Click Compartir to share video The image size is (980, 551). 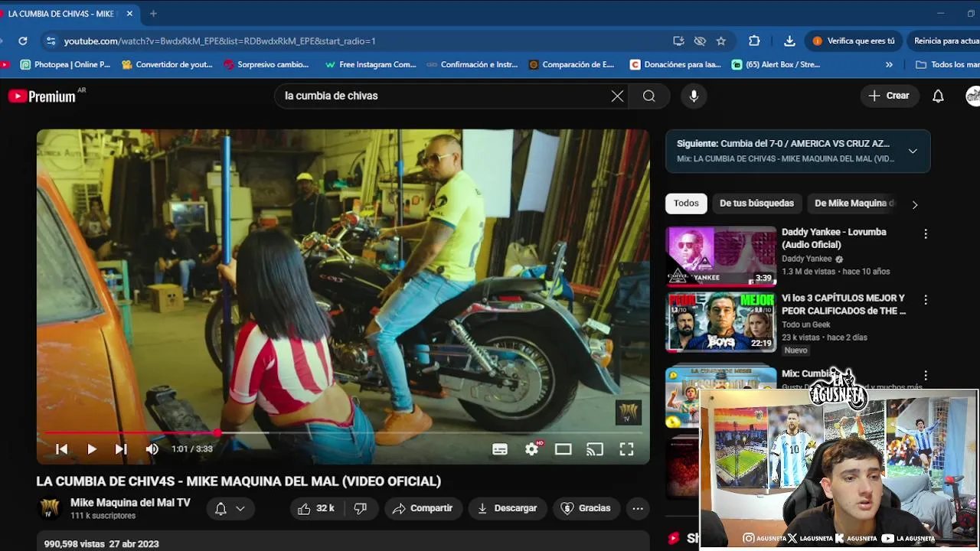(x=423, y=508)
